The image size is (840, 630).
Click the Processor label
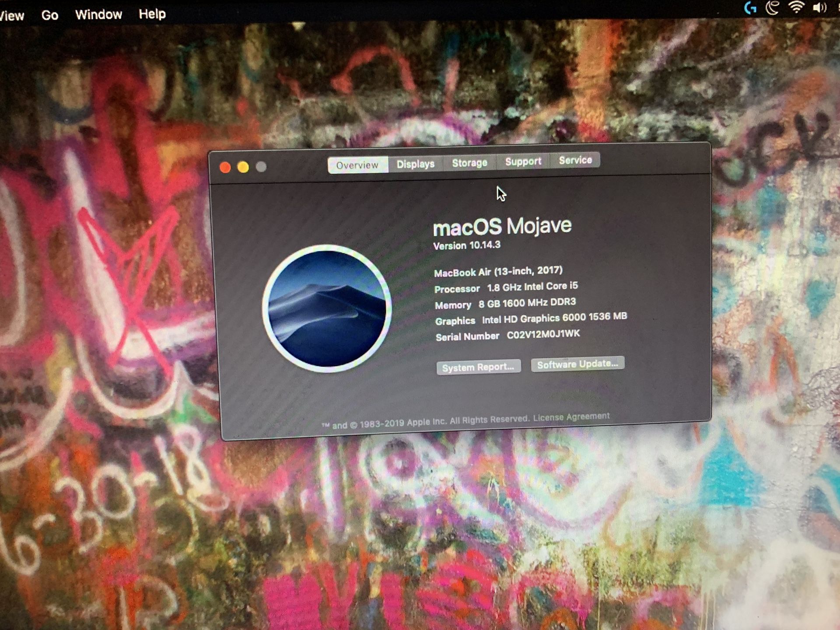click(x=457, y=289)
